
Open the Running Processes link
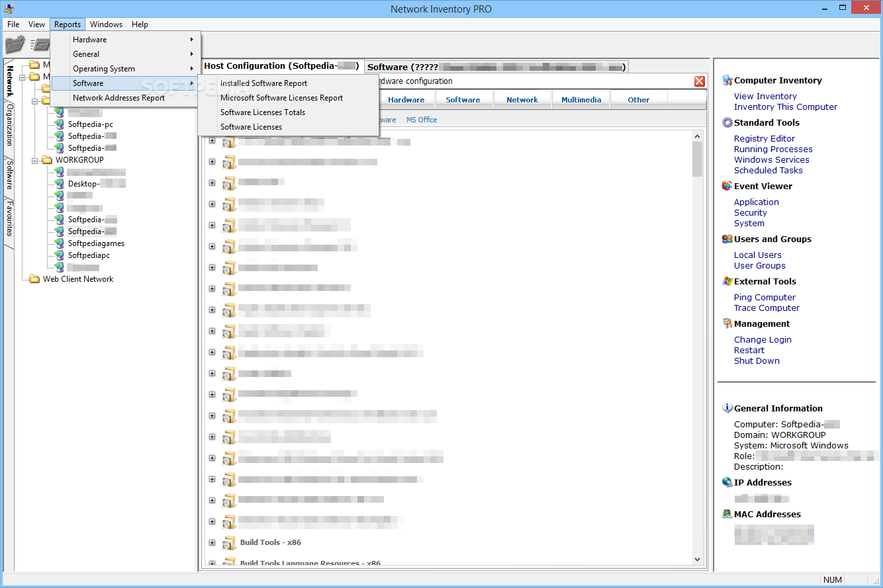pyautogui.click(x=773, y=149)
